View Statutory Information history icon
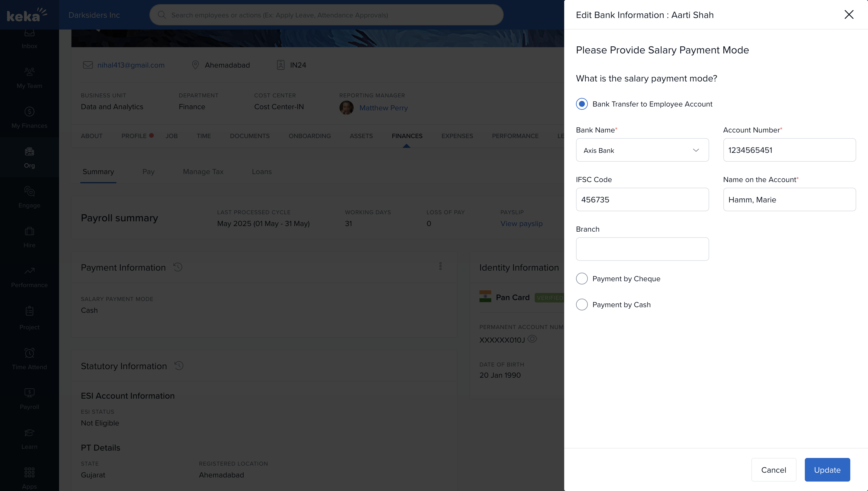The image size is (868, 491). point(179,366)
